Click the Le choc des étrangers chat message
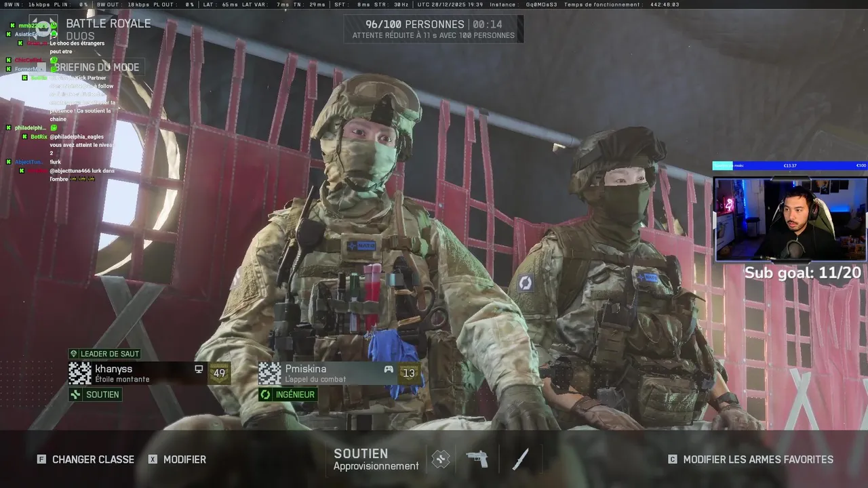868x488 pixels. tap(77, 47)
